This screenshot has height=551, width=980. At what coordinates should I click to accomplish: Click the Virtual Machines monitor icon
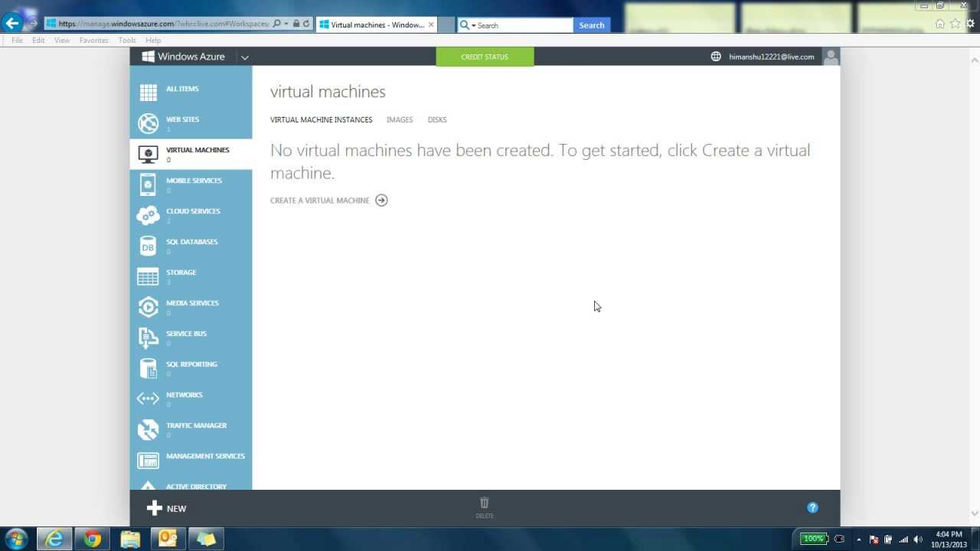[x=148, y=154]
